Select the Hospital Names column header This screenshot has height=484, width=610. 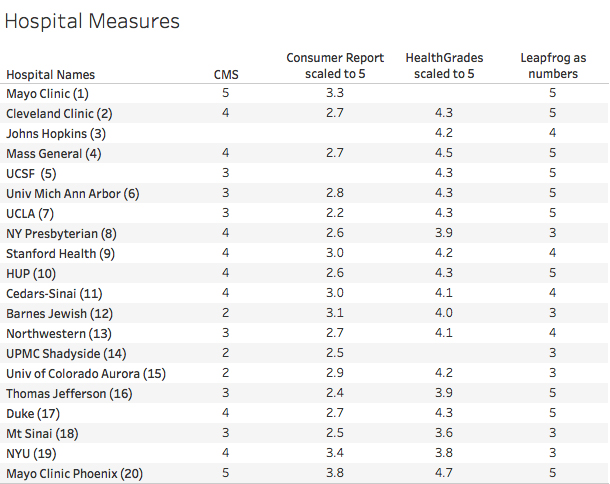click(x=51, y=74)
